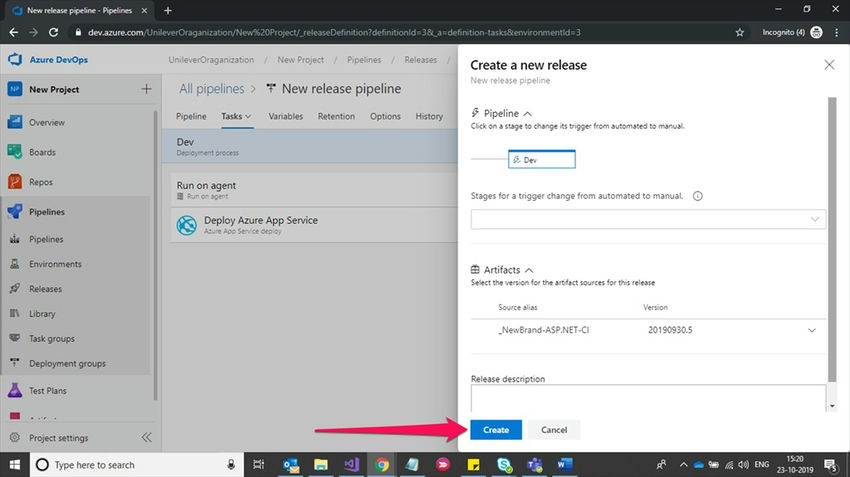Image resolution: width=850 pixels, height=477 pixels.
Task: Switch to the Retention tab
Action: pos(336,116)
